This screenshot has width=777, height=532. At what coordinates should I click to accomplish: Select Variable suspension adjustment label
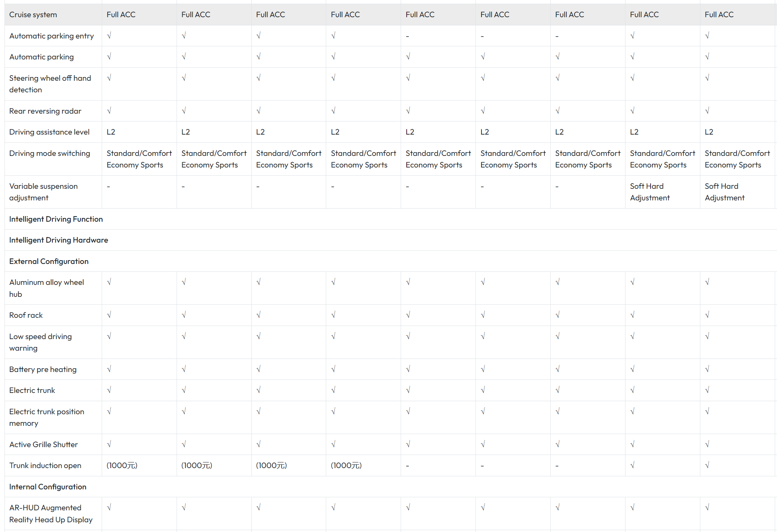43,192
